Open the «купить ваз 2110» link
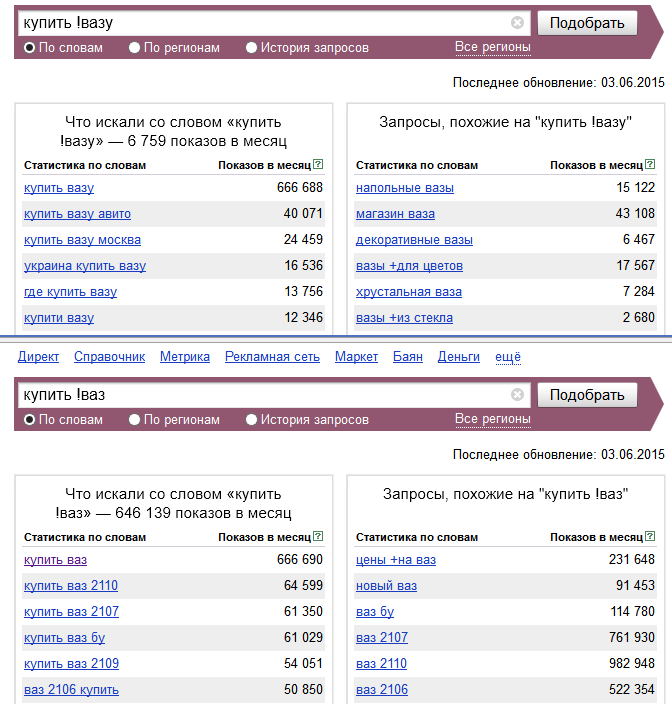Viewport: 672px width, 704px height. [71, 586]
